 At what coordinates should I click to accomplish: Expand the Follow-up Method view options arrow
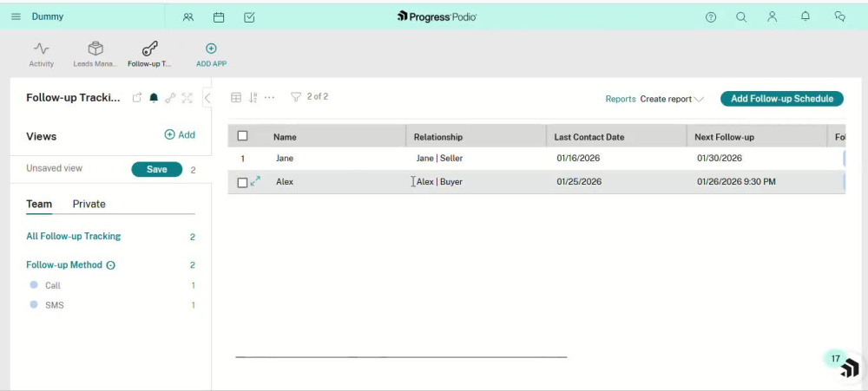[111, 265]
